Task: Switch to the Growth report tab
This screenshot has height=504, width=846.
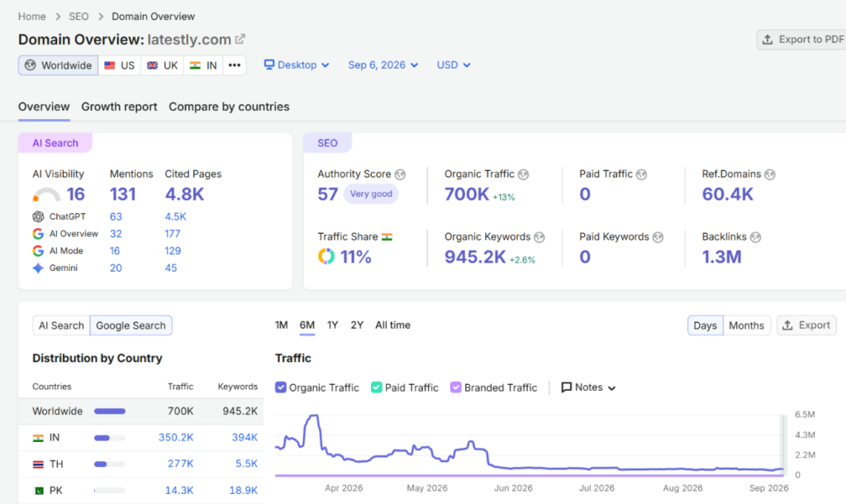Action: coord(119,107)
